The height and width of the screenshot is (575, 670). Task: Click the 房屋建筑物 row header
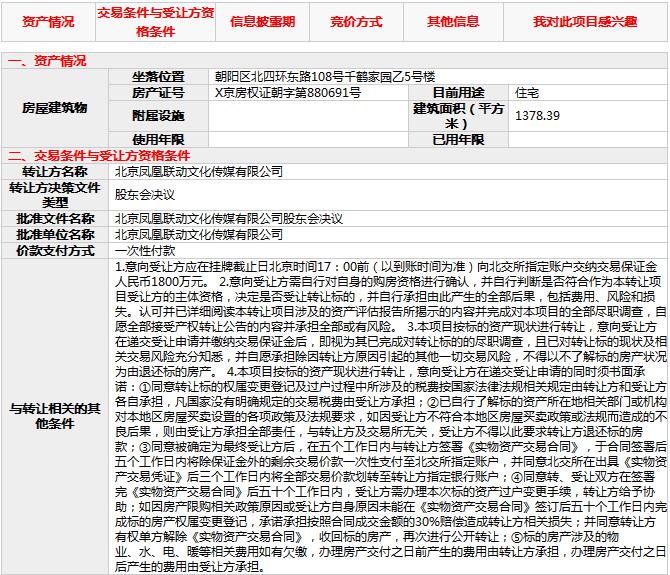[55, 108]
